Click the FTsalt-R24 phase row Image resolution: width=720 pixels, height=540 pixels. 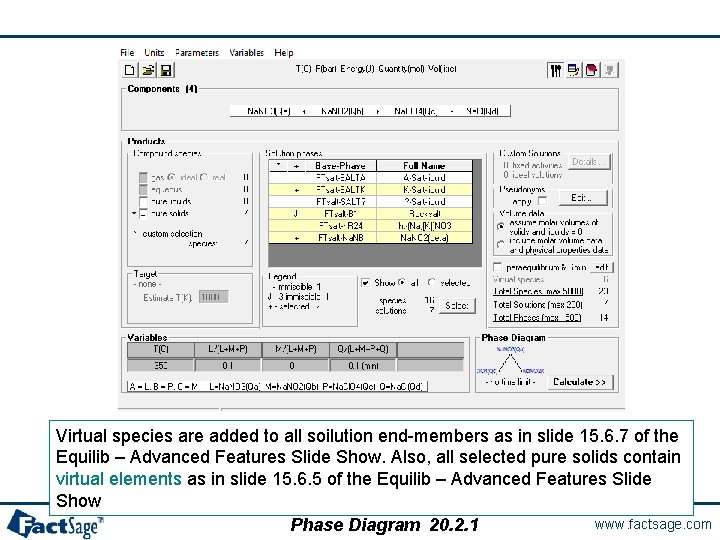tap(370, 225)
